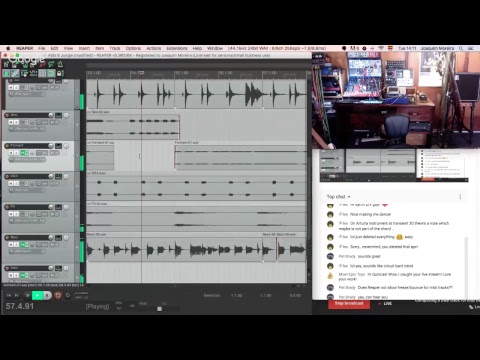Click the Spotlight search icon in menu bar
The height and width of the screenshot is (360, 480).
(461, 48)
